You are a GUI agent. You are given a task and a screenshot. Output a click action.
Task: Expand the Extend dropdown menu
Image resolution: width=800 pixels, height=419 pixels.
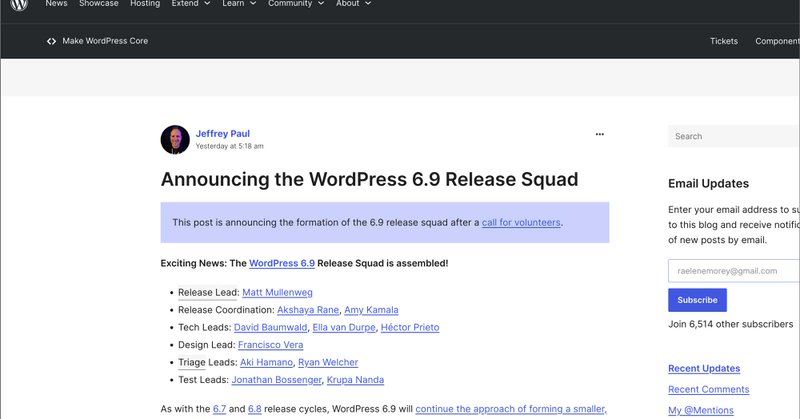click(191, 4)
